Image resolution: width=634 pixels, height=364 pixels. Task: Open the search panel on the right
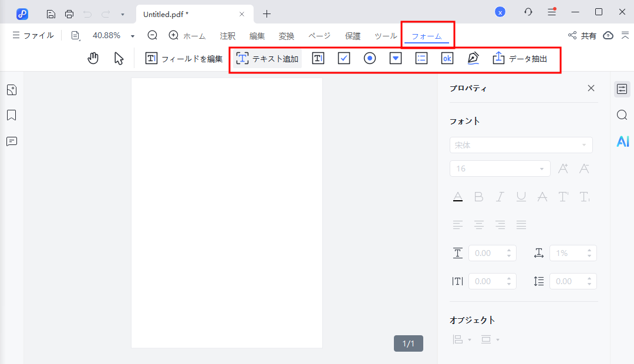[622, 115]
